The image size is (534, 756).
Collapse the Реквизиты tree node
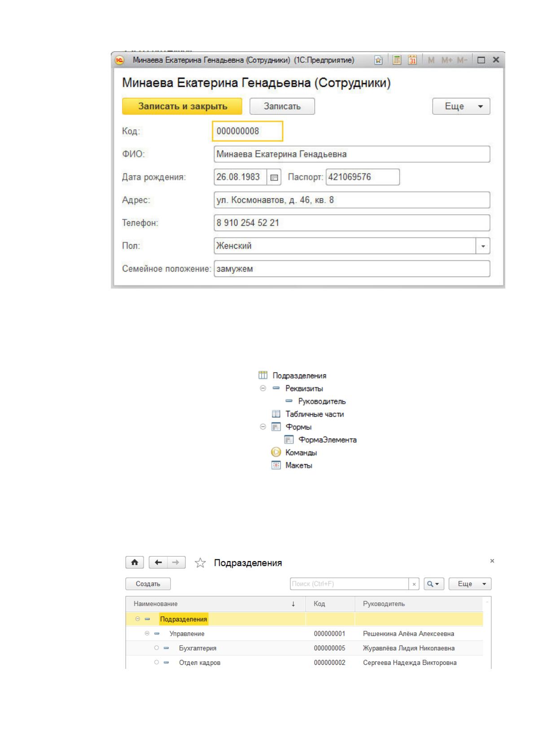click(263, 388)
